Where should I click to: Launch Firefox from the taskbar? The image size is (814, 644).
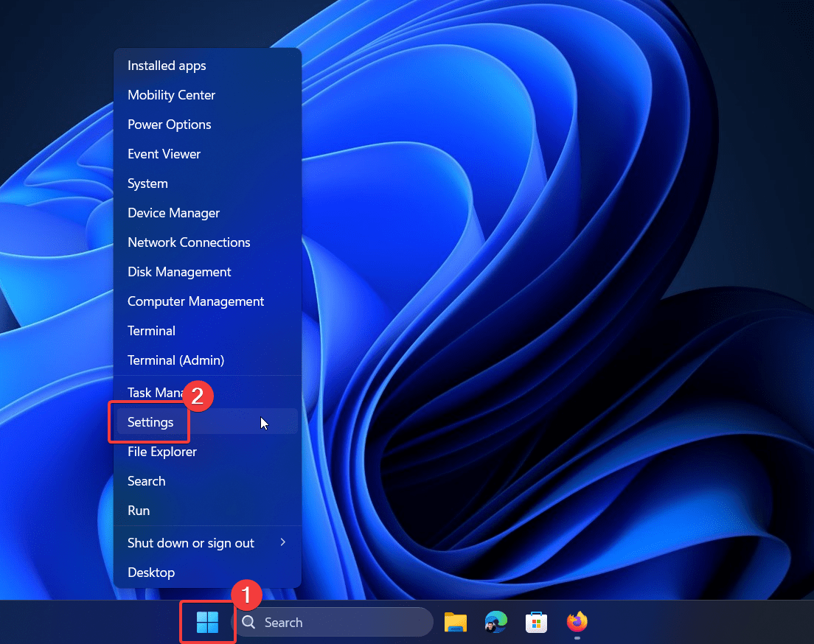click(577, 623)
